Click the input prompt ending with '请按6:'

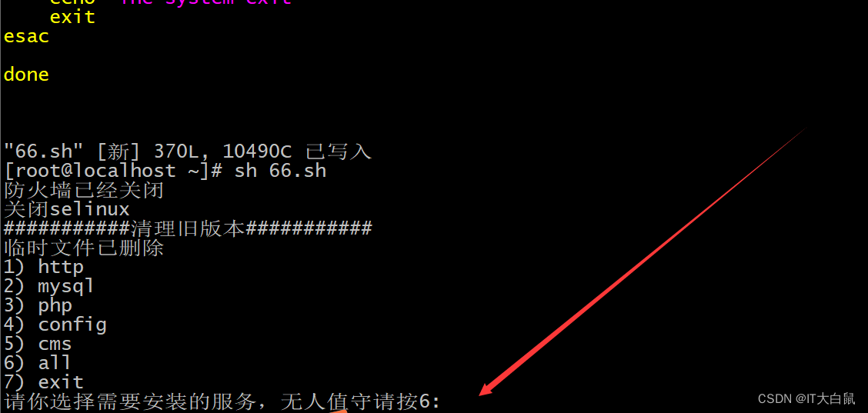click(x=222, y=401)
